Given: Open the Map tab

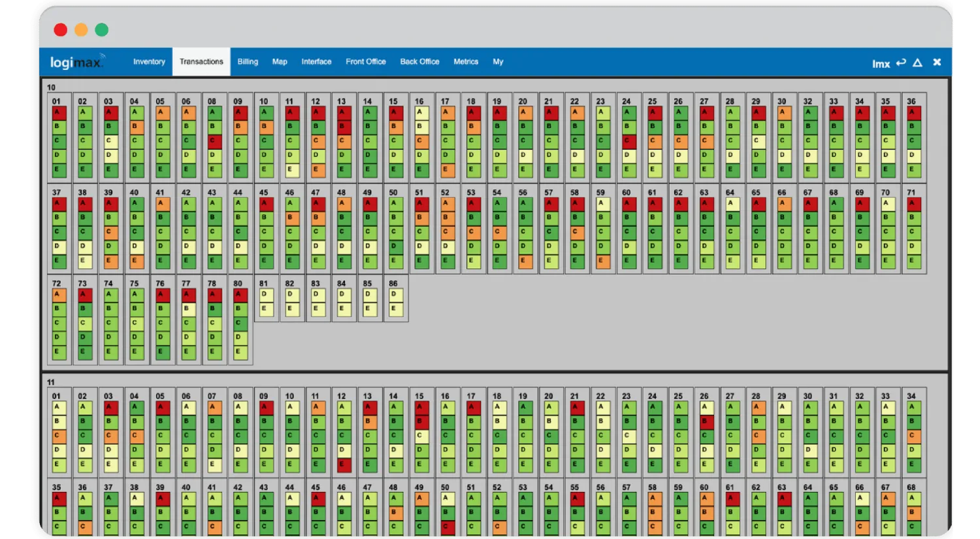Looking at the screenshot, I should click(280, 61).
